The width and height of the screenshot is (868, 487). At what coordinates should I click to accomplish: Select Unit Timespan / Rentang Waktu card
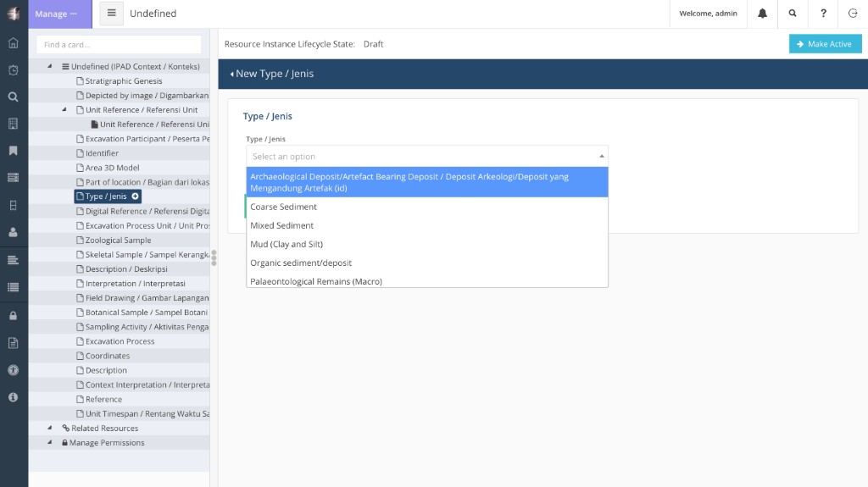(142, 413)
